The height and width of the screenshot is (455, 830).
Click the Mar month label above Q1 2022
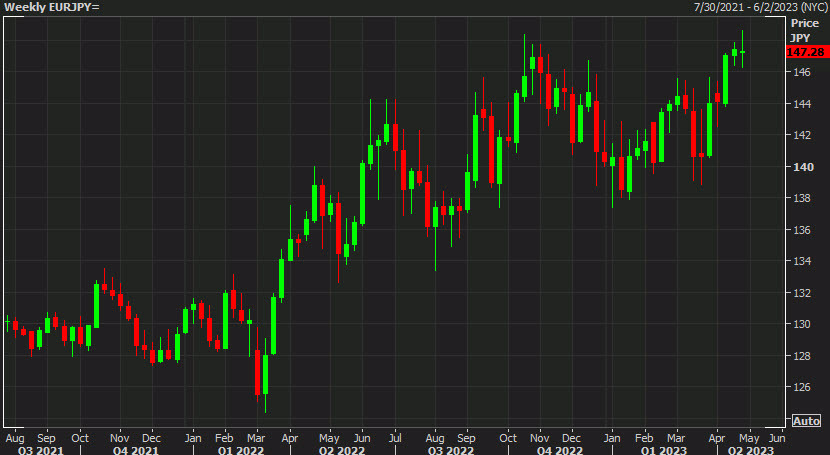tap(256, 438)
